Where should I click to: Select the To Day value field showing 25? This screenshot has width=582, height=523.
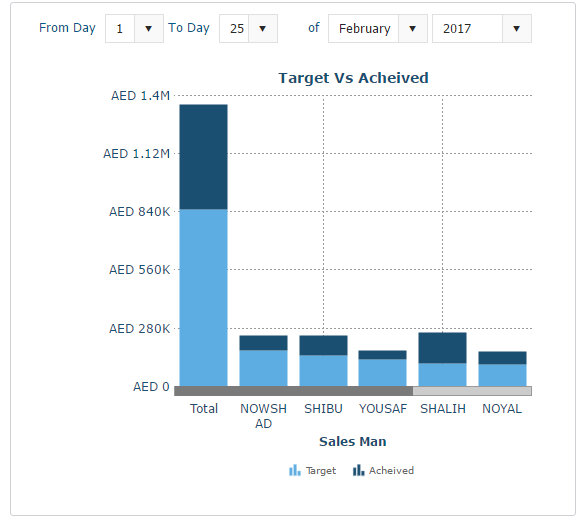234,29
